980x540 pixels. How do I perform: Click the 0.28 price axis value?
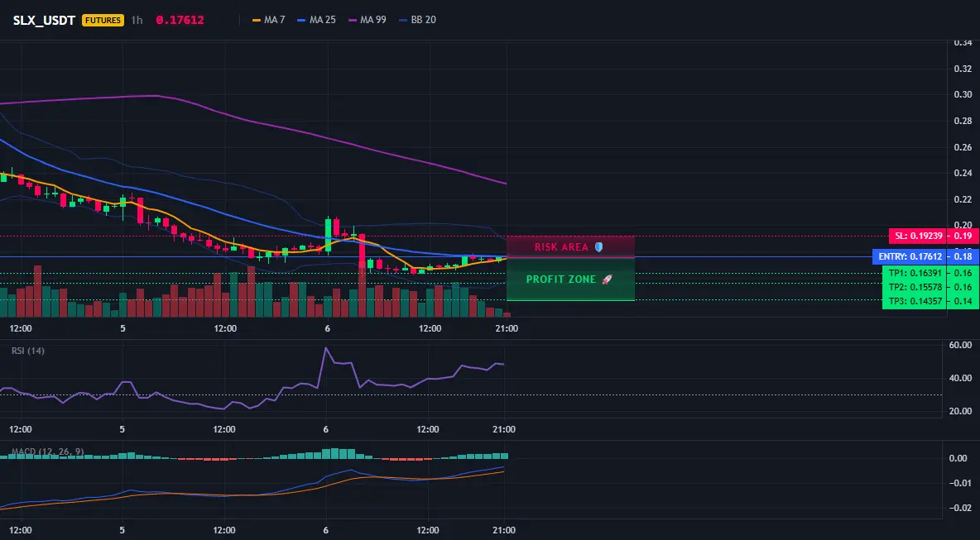(963, 121)
